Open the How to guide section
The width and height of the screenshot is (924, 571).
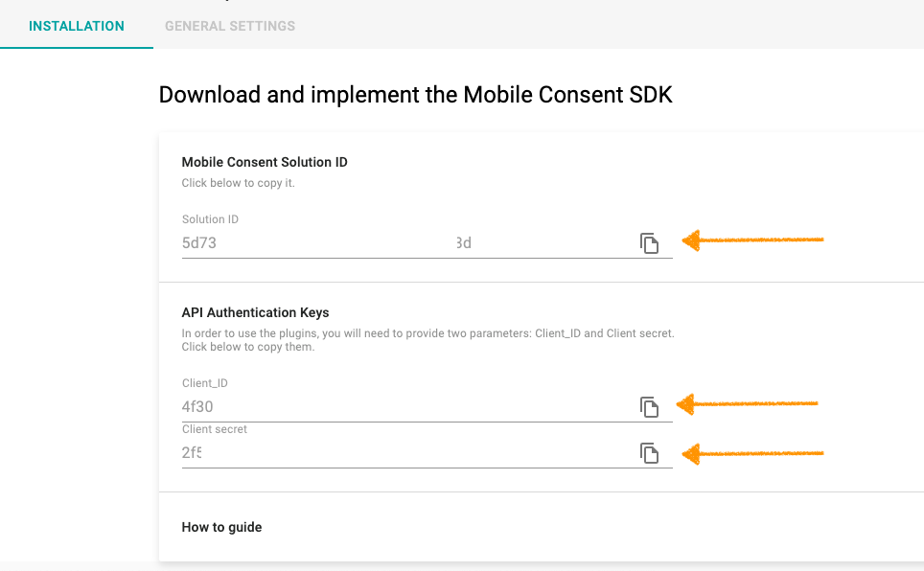coord(222,527)
